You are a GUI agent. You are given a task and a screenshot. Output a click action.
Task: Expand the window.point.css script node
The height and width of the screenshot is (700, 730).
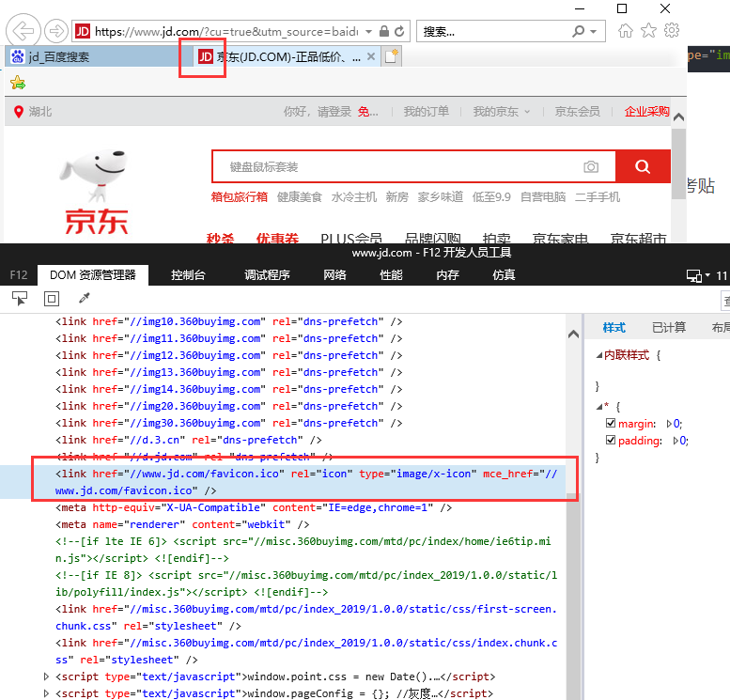46,676
